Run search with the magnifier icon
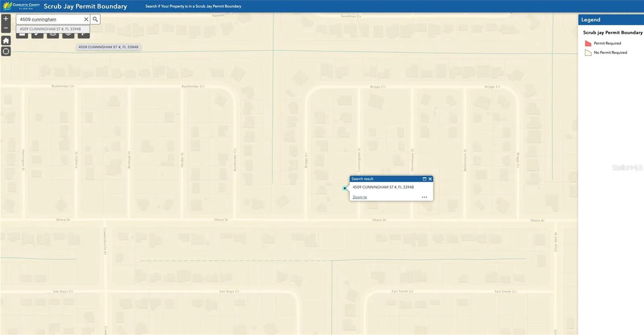 pyautogui.click(x=95, y=19)
